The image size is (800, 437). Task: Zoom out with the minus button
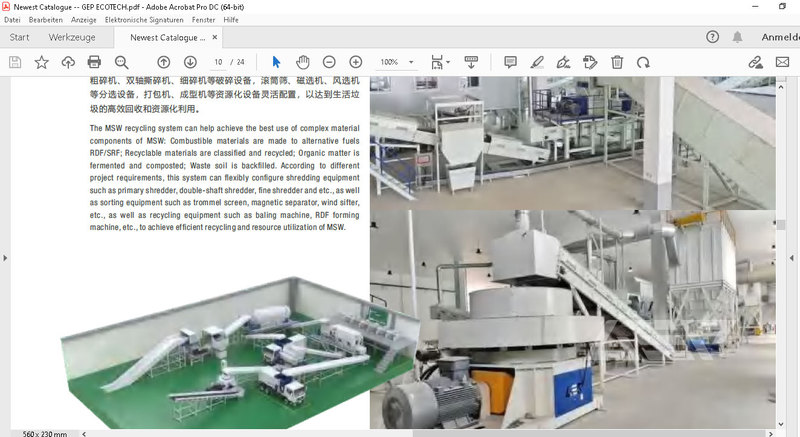point(329,62)
